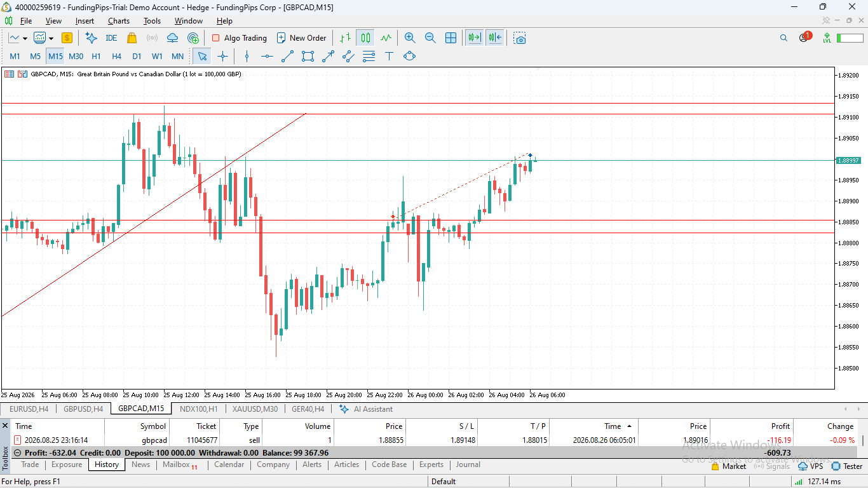868x488 pixels.
Task: Switch chart to candlestick mode
Action: pos(365,38)
